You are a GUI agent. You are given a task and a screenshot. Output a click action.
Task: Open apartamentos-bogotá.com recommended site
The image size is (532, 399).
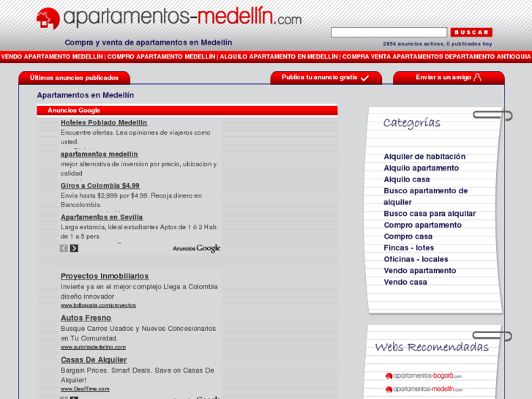424,376
